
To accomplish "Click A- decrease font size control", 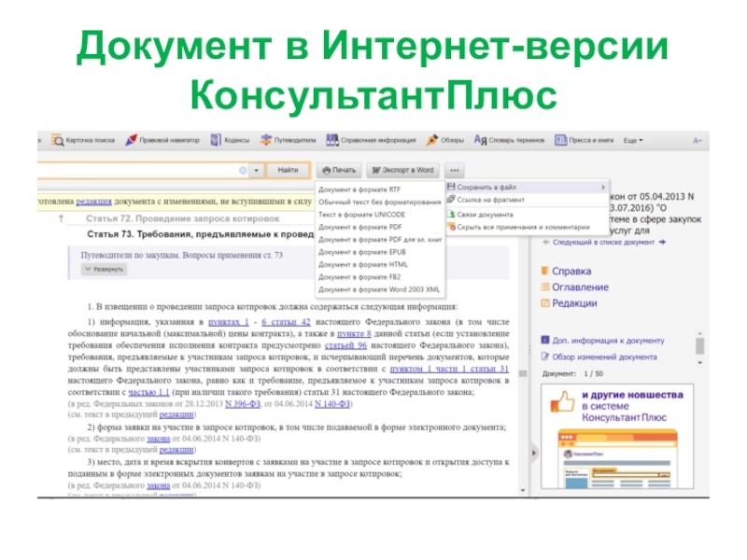I will tap(697, 141).
